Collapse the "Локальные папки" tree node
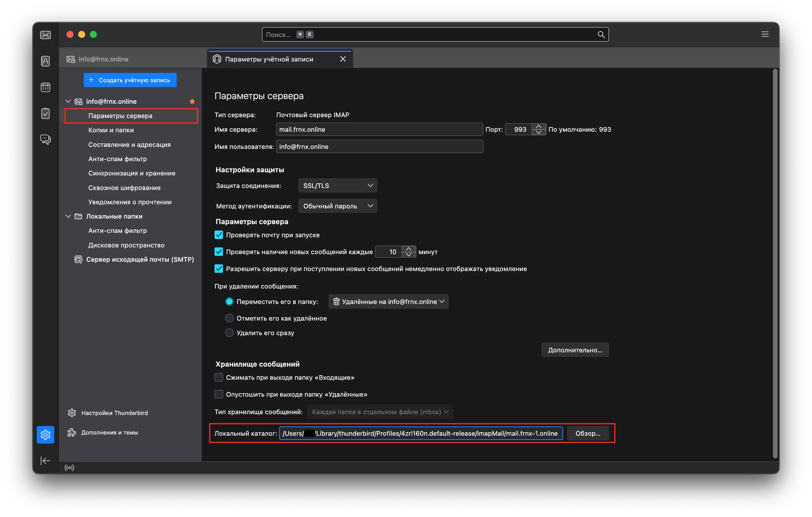 [68, 216]
